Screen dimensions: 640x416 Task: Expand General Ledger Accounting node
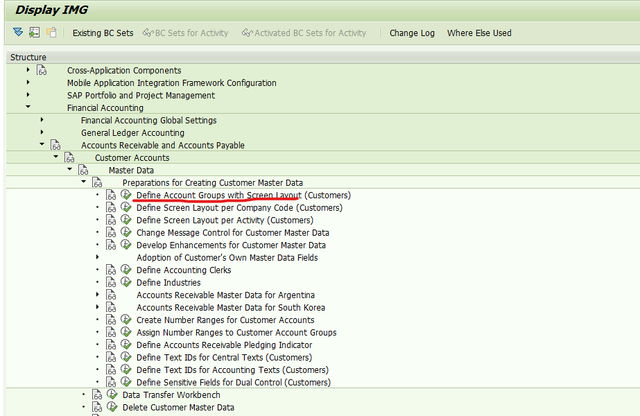pos(42,132)
